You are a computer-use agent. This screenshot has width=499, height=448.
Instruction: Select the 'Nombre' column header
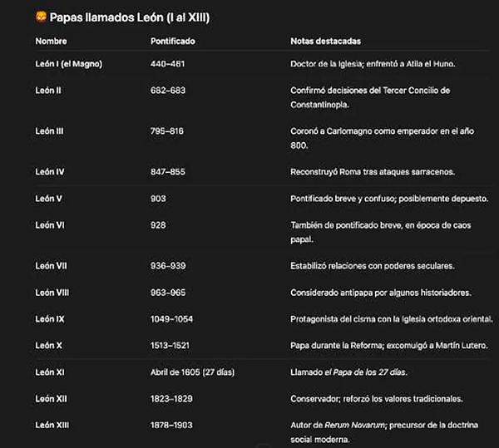(x=52, y=41)
